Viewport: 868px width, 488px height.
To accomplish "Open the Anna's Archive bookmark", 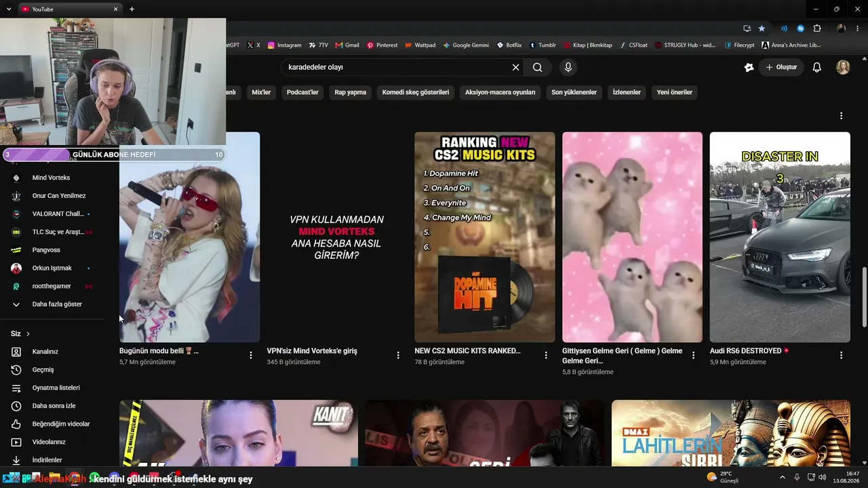I will coord(791,45).
